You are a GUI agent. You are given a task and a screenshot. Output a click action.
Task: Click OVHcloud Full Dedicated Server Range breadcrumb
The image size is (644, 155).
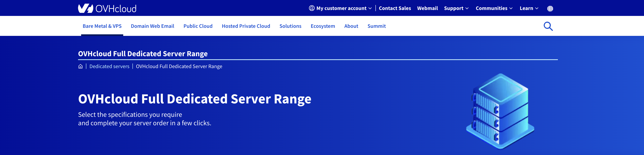pos(179,66)
